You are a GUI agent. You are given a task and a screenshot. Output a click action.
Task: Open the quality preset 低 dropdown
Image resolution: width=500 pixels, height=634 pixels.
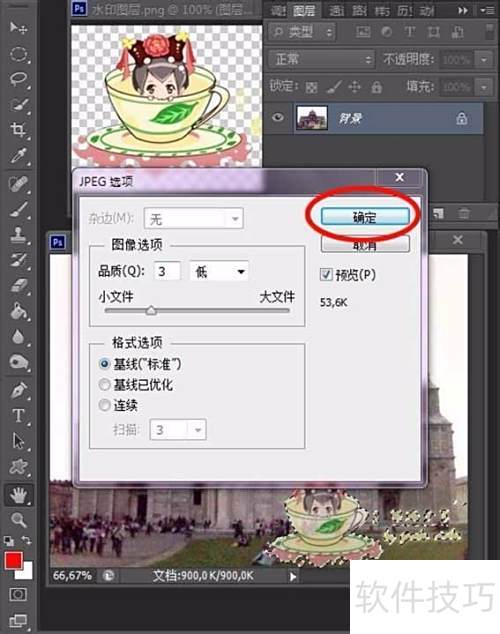coord(219,271)
